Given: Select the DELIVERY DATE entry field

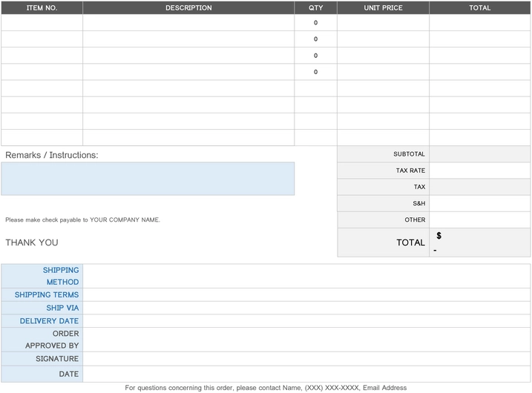Looking at the screenshot, I should 306,321.
